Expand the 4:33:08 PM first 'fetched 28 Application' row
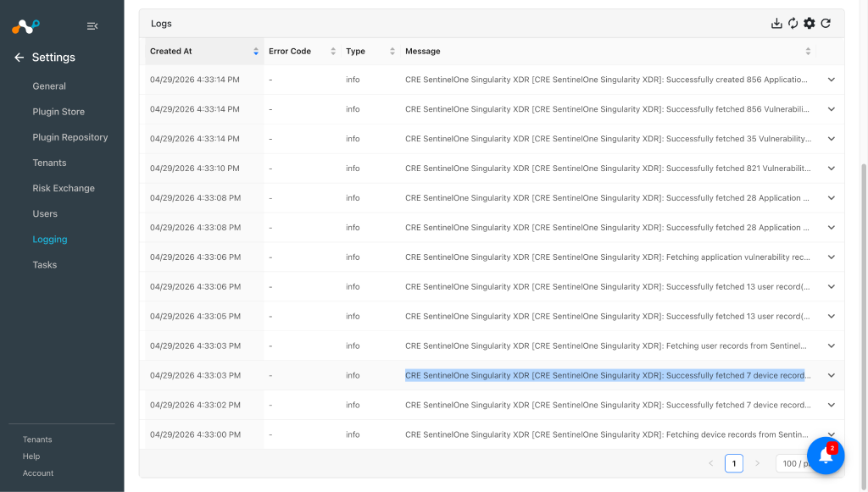The width and height of the screenshot is (868, 492). tap(831, 198)
